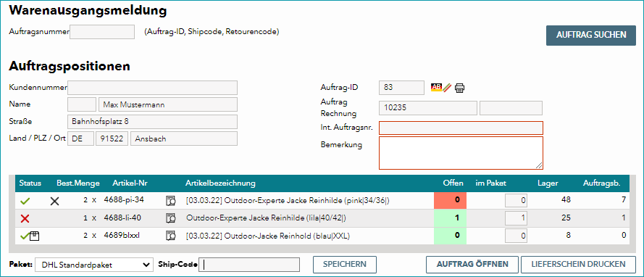Click the im Paket column header

tap(491, 183)
